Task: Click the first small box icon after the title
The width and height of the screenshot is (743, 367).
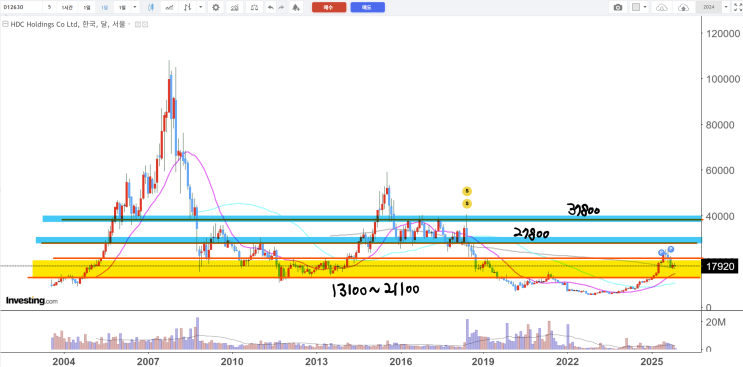Action: tap(138, 24)
